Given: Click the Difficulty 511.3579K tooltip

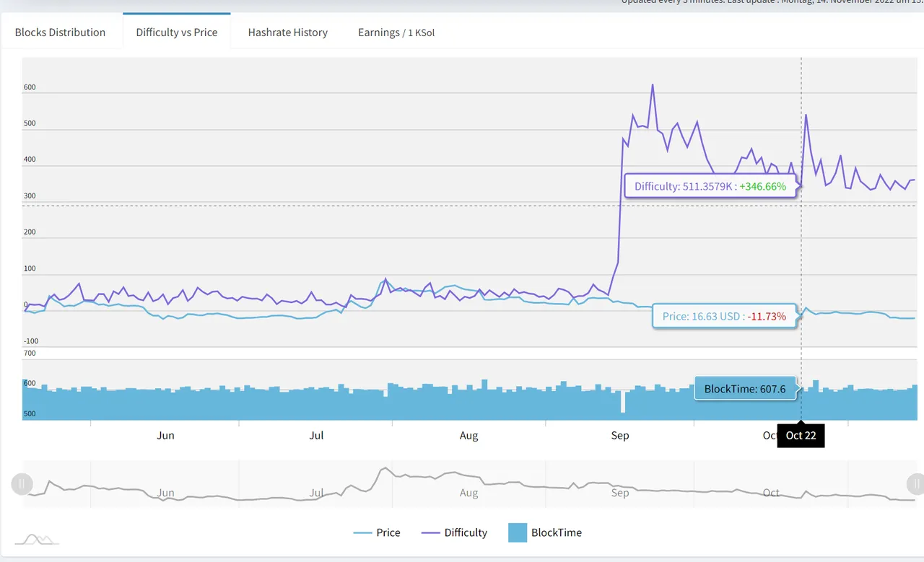Looking at the screenshot, I should point(710,186).
